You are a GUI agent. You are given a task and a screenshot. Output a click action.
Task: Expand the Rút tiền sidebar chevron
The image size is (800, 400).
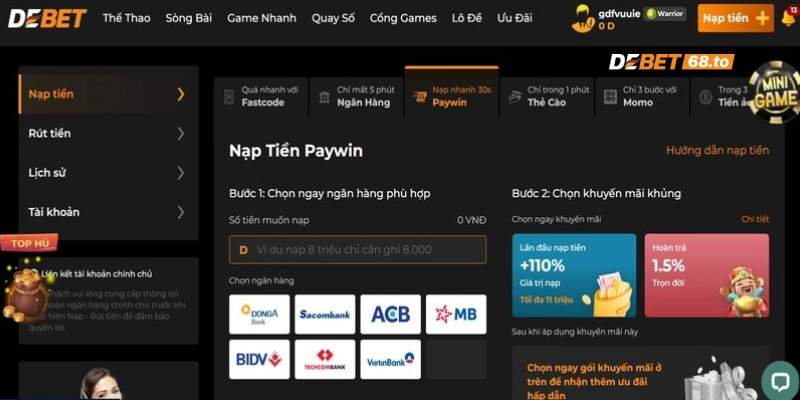181,134
